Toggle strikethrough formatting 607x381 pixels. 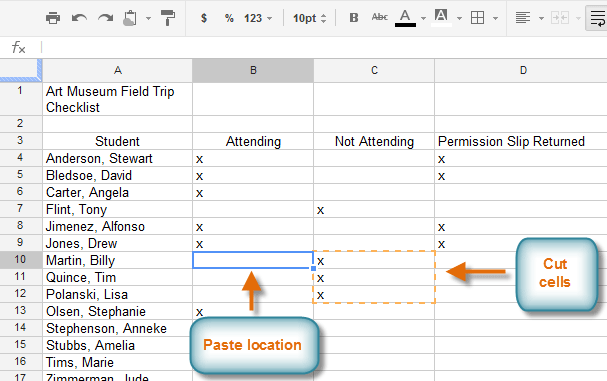tap(379, 17)
